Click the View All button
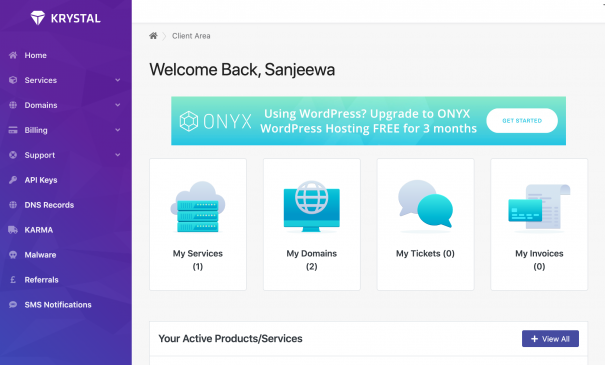Viewport: 605px width, 365px height. click(550, 339)
